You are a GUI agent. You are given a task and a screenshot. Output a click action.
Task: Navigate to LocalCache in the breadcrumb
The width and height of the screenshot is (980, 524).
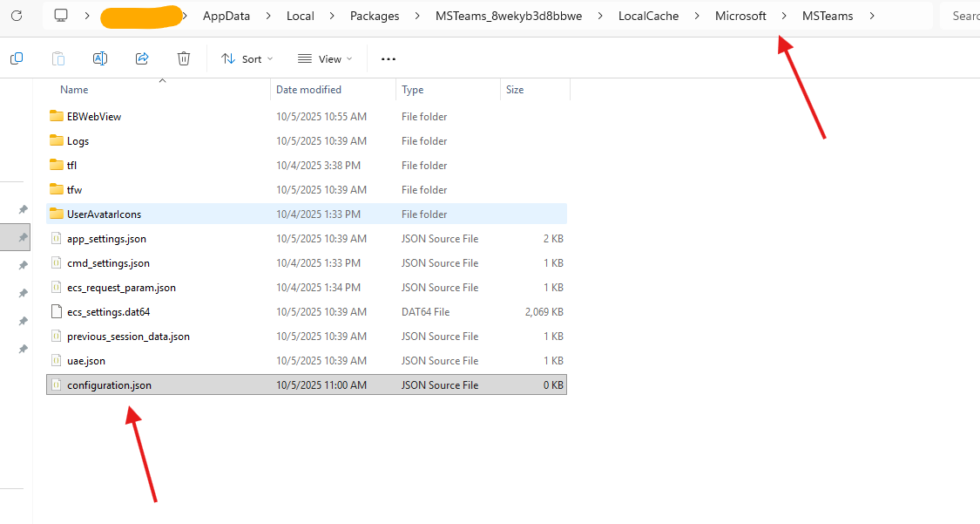[649, 16]
